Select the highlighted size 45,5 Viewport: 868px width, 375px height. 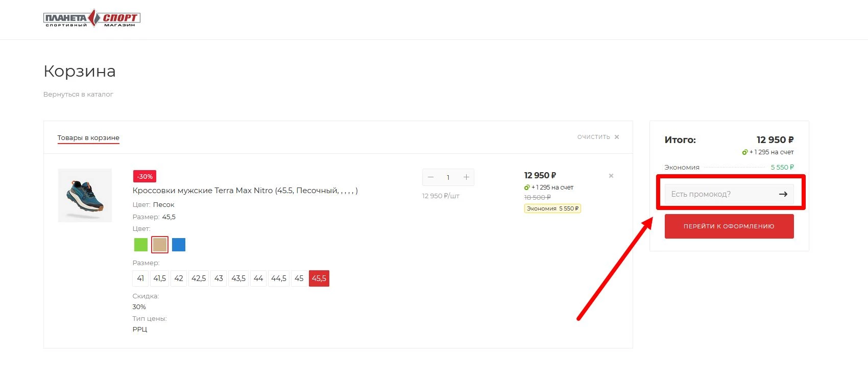click(319, 278)
